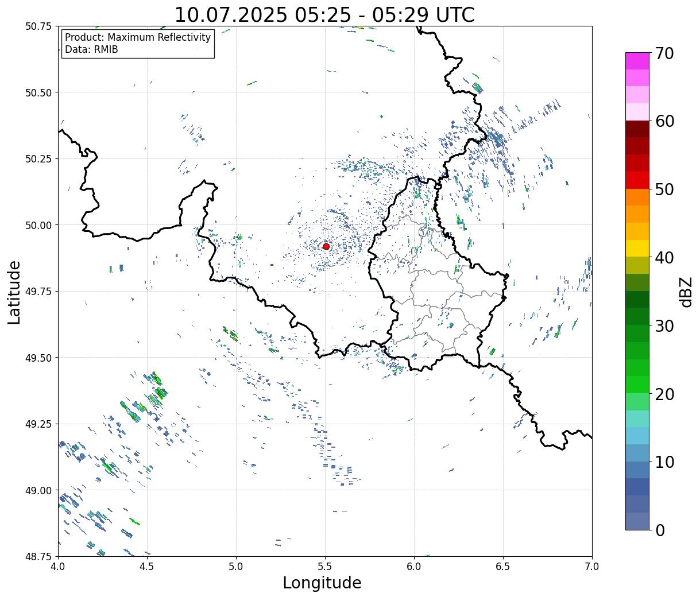700x597 pixels.
Task: Click the yellow colorbar swatch at 40 dBZ
Action: point(637,248)
